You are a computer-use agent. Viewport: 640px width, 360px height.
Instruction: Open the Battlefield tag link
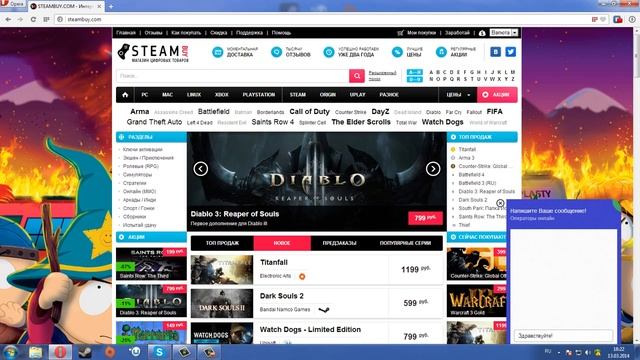tap(213, 111)
